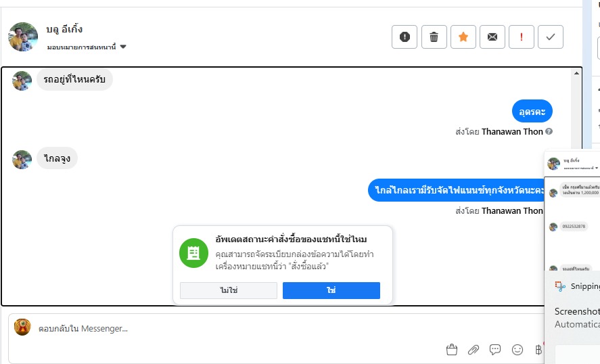600x364 pixels.
Task: Click the blue ใช่ confirm button
Action: (331, 290)
